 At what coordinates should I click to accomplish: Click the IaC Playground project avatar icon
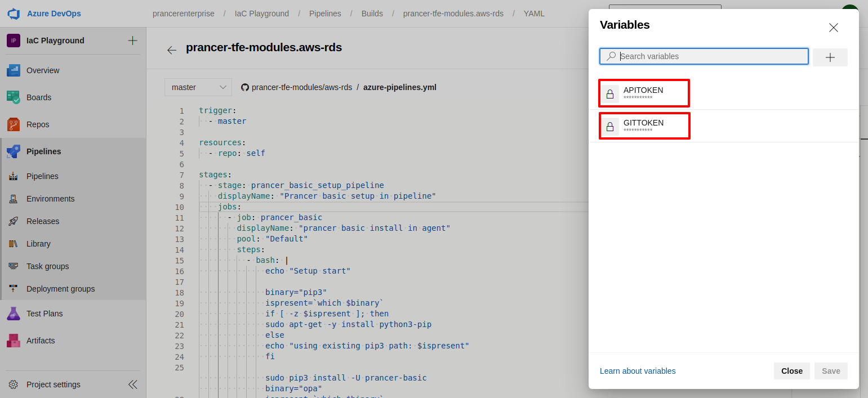14,41
